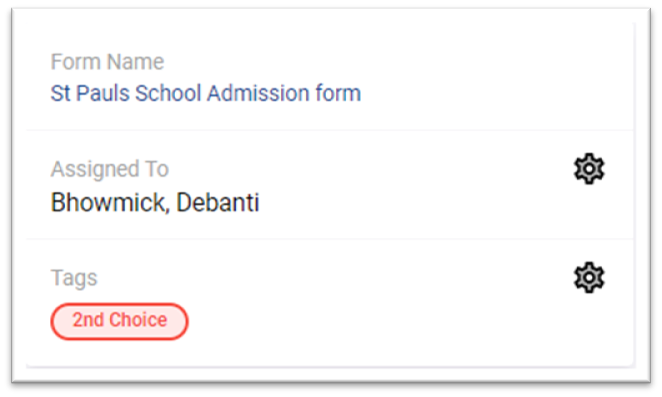The height and width of the screenshot is (397, 662).
Task: Click the word School in the blue form link
Action: click(168, 93)
